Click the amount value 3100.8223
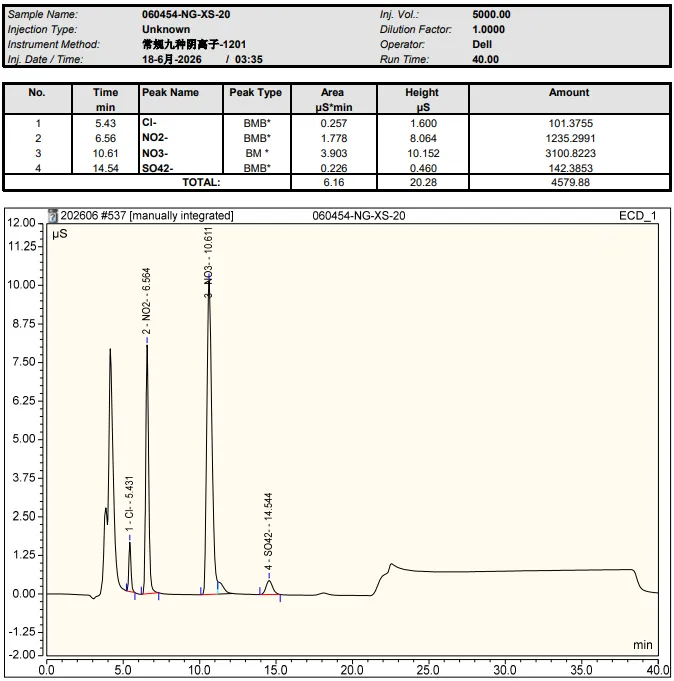The width and height of the screenshot is (674, 681). [571, 153]
